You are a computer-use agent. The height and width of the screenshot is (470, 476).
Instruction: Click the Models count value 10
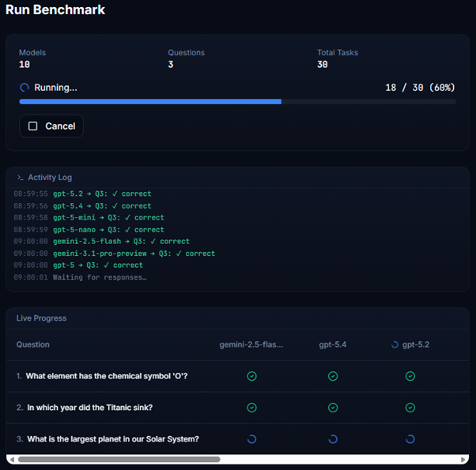[x=25, y=64]
